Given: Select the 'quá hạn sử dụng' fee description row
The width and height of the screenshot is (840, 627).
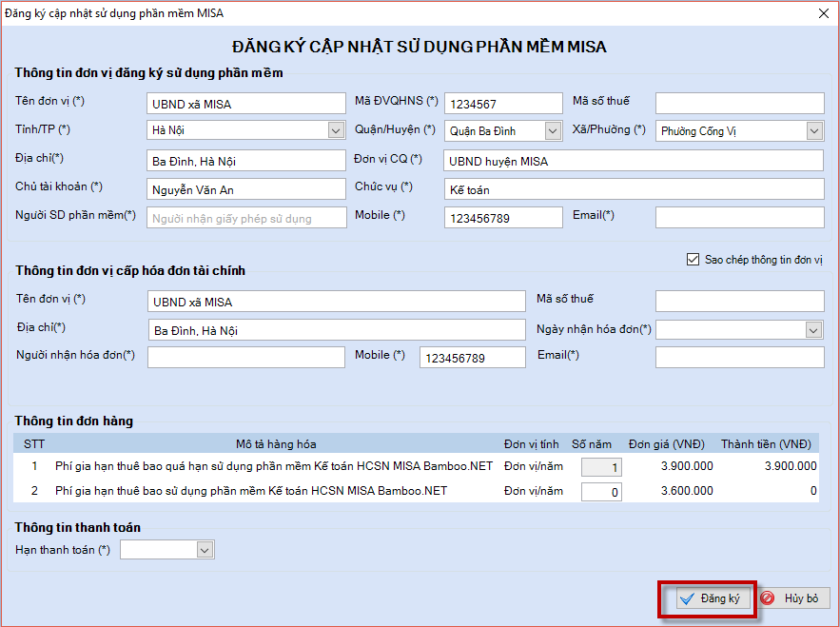Looking at the screenshot, I should 274,466.
